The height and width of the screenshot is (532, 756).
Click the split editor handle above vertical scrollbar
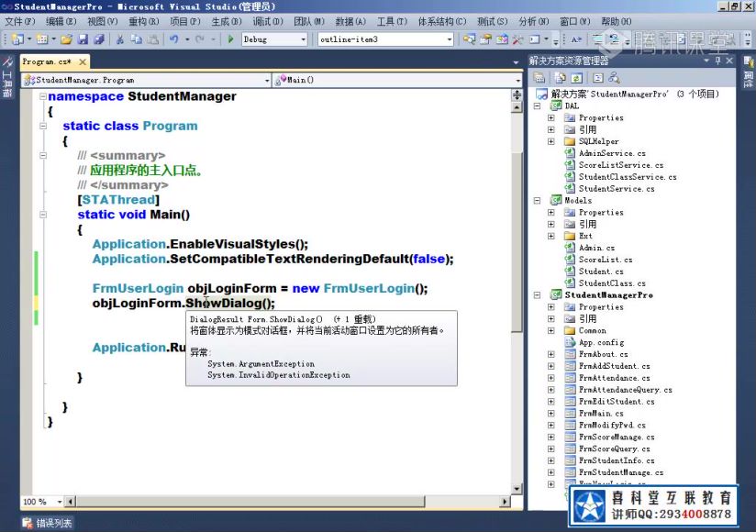coord(517,94)
